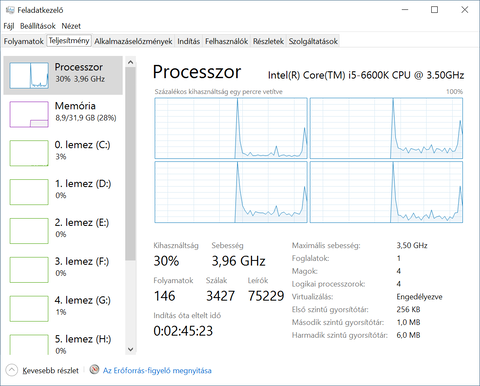The width and height of the screenshot is (480, 386).
Task: Click the Erőforrás-figyelő resource monitor icon
Action: click(x=95, y=370)
